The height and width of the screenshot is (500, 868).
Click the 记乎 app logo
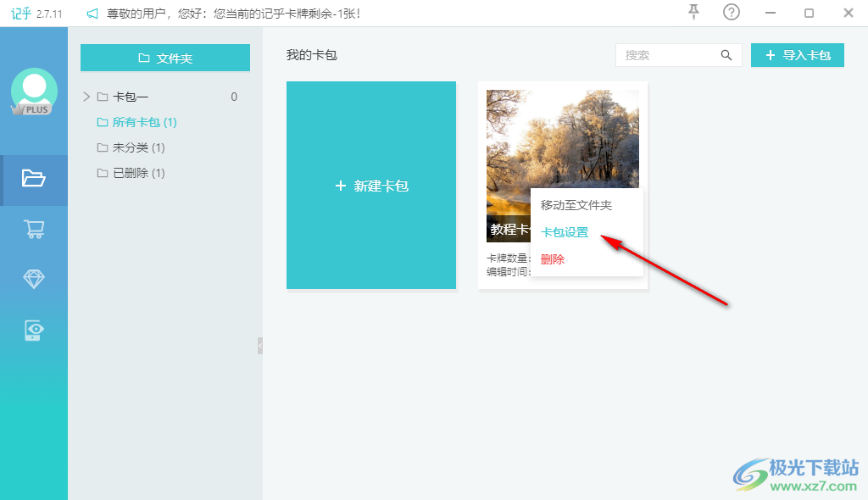click(x=21, y=14)
